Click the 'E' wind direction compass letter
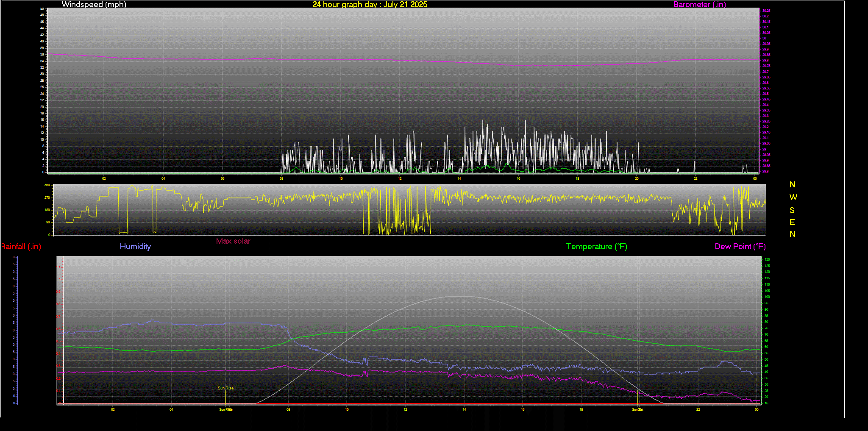This screenshot has height=431, width=868. click(x=792, y=222)
